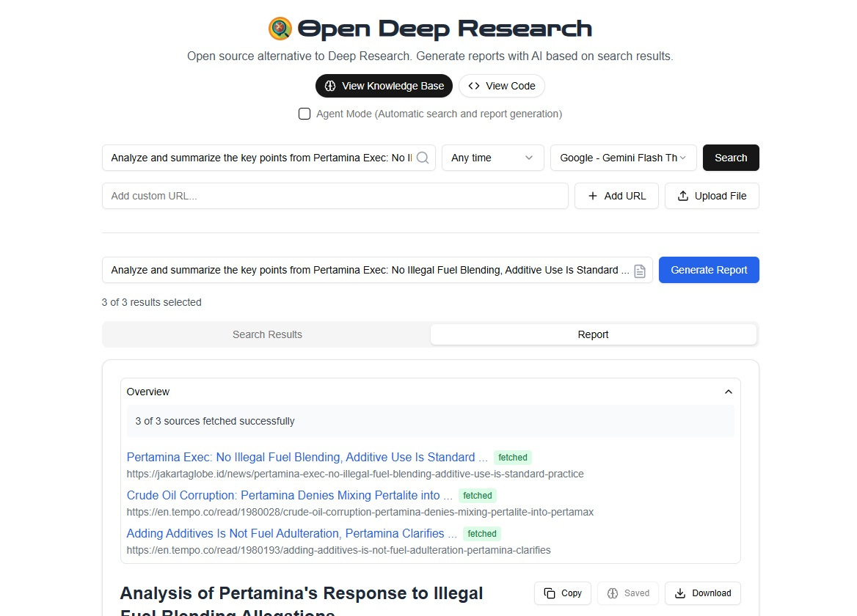Image resolution: width=857 pixels, height=616 pixels.
Task: Open the View Knowledge Base button
Action: pos(384,86)
